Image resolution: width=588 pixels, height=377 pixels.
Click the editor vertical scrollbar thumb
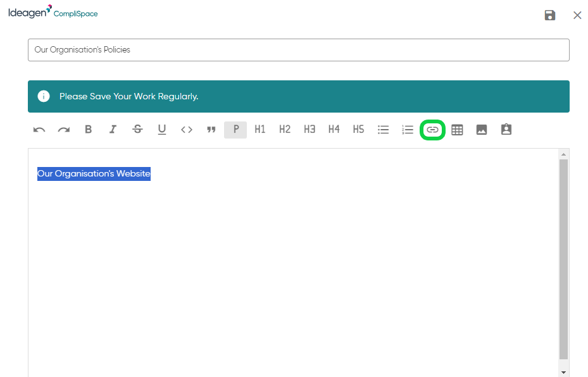pos(563,259)
